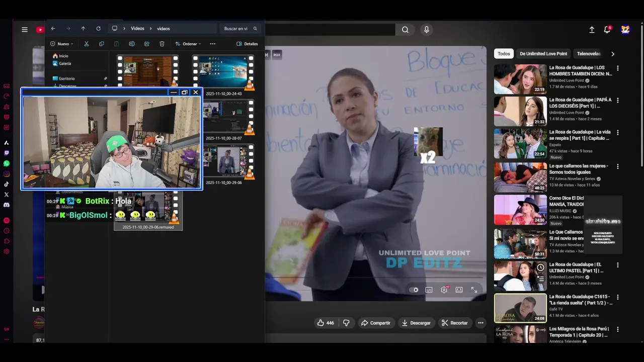Open WhatsApp in the browser sidebar
644x362 pixels.
pyautogui.click(x=7, y=163)
